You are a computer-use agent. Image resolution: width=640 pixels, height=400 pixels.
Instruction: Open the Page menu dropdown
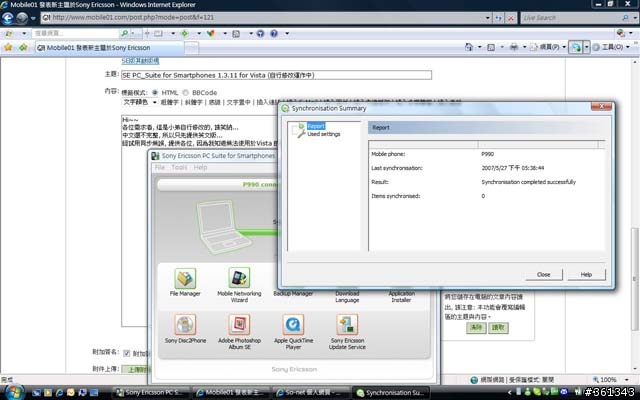tap(549, 47)
